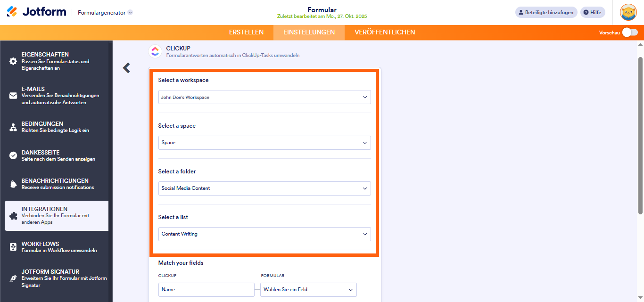Image resolution: width=644 pixels, height=302 pixels.
Task: Open the Eigenschaften settings gear icon
Action: click(13, 61)
